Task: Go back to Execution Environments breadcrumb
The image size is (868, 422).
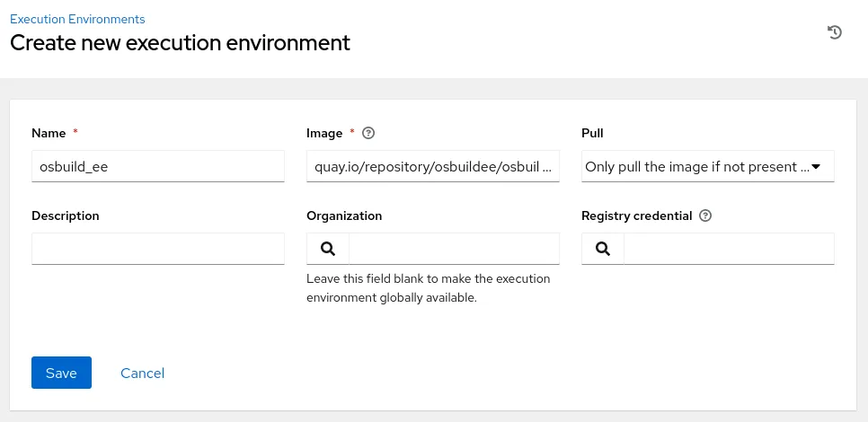Action: [x=77, y=19]
